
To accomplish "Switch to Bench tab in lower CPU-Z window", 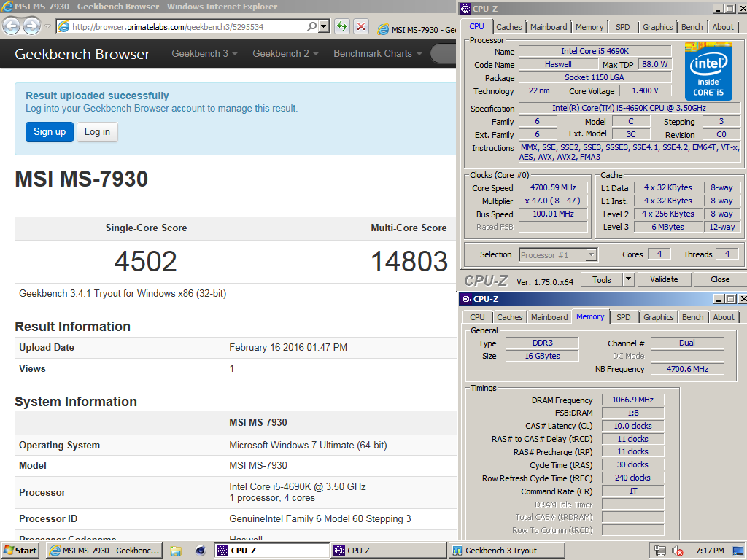I will coord(692,317).
